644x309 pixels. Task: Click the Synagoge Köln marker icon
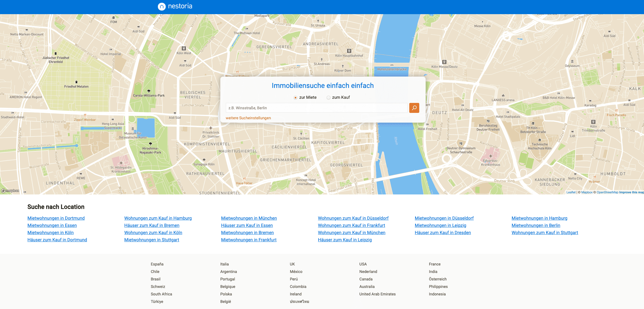(x=204, y=160)
